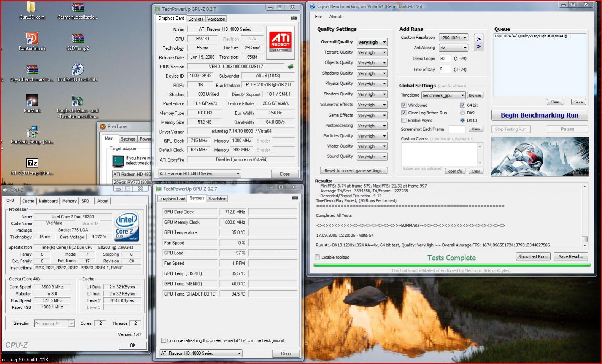This screenshot has height=364, width=602.
Task: Open the CPU-Z Processor selection dropdown
Action: click(54, 324)
